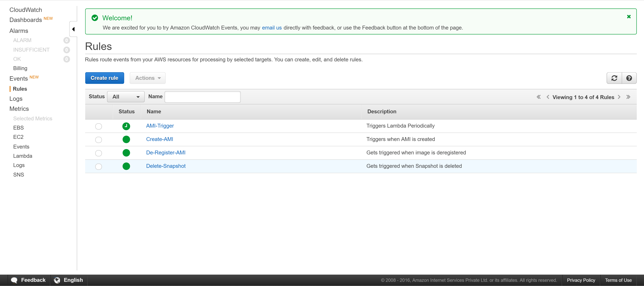Open the Terms of Use link
Screen dimensions: 644x286
click(x=618, y=280)
